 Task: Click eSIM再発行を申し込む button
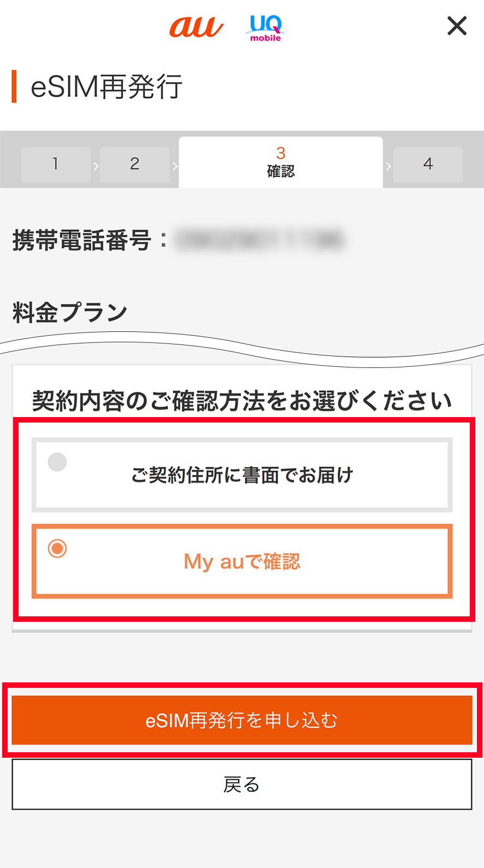pyautogui.click(x=242, y=720)
